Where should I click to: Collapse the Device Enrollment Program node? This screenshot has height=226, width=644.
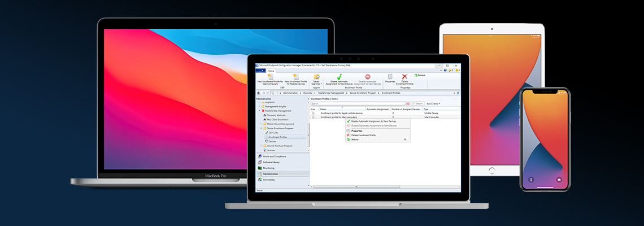coord(261,128)
